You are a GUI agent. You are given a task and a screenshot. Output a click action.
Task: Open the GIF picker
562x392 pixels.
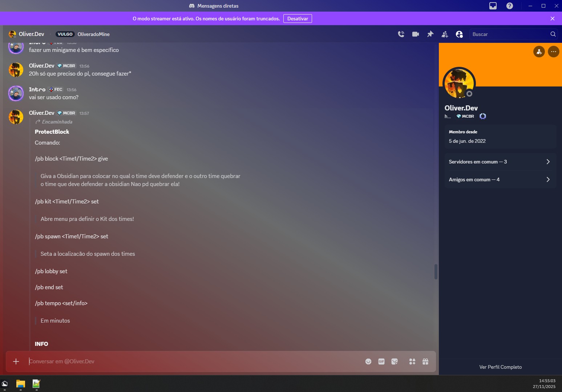pos(381,361)
